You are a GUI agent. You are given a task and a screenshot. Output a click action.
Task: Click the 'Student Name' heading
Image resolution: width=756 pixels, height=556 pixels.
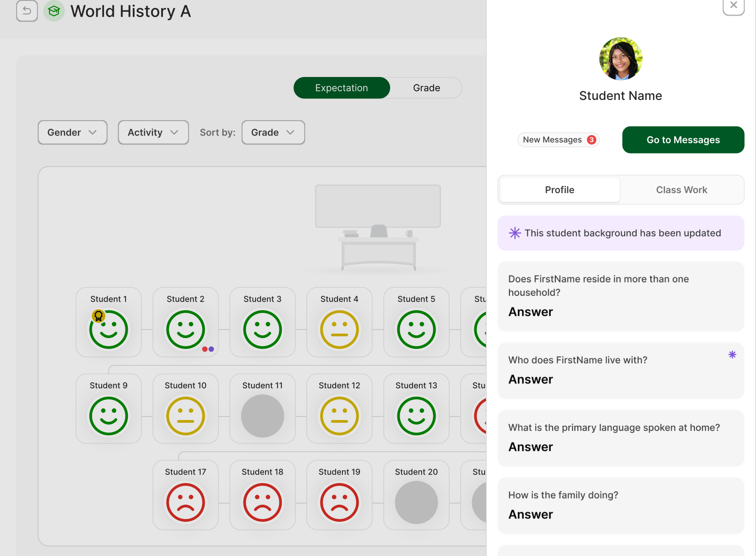click(x=621, y=96)
